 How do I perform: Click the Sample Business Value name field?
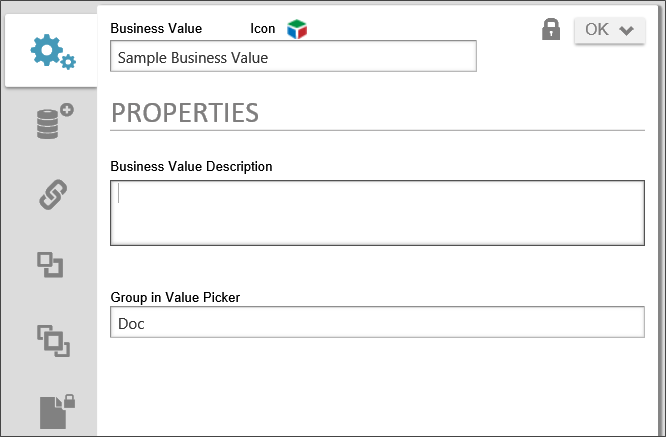[x=292, y=57]
